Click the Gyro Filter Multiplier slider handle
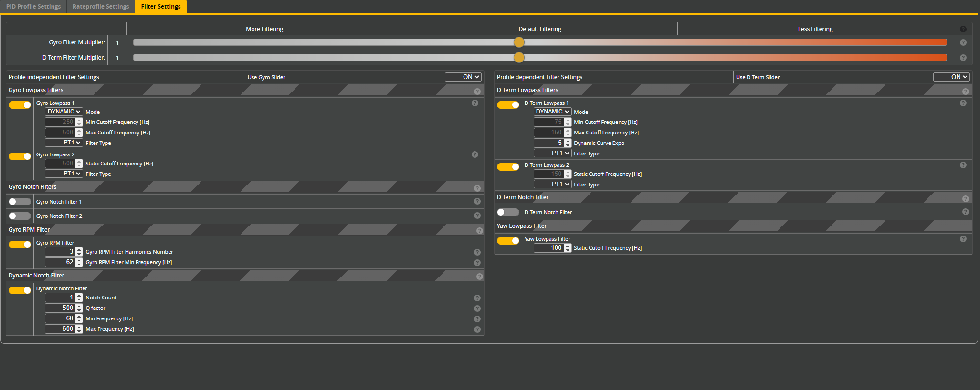 pos(519,42)
